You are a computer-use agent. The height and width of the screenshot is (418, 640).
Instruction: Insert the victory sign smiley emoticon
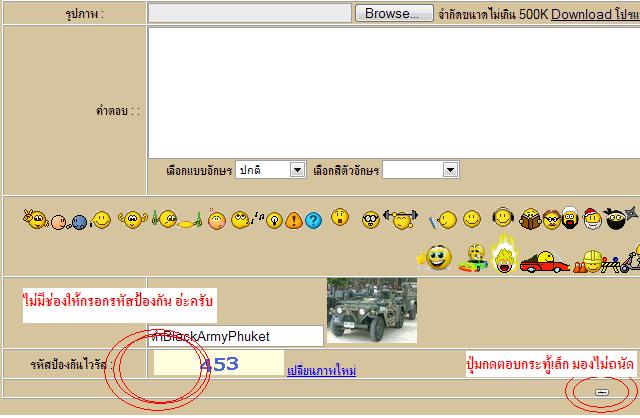[36, 218]
